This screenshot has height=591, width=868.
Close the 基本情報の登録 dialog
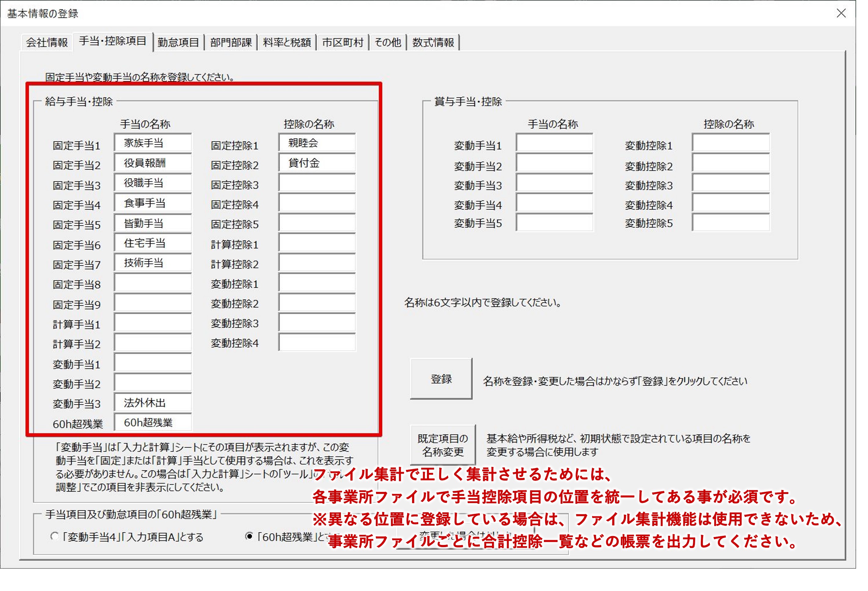click(841, 13)
